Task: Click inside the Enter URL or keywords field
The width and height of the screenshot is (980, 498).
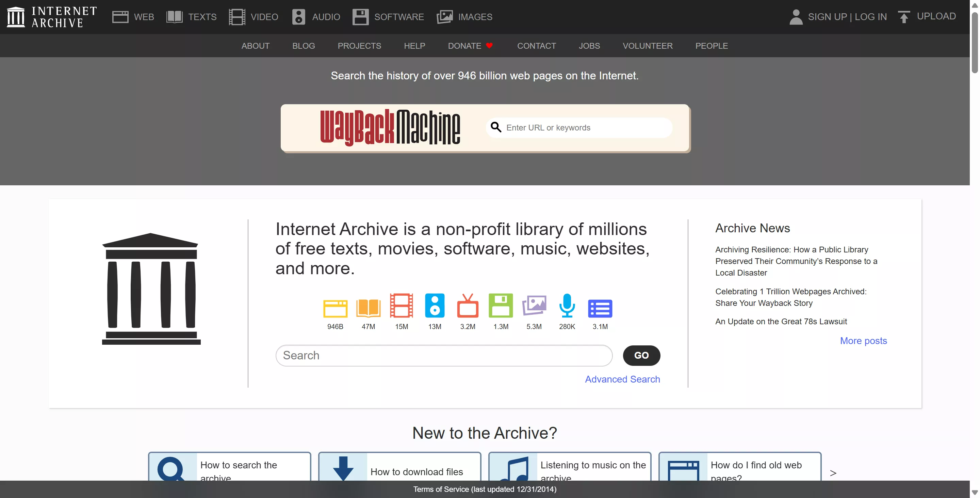Action: (x=578, y=127)
